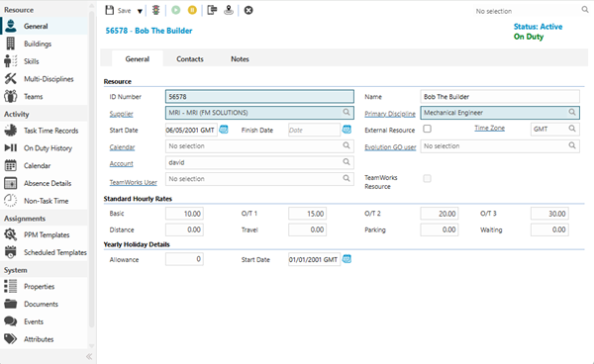Open On Duty History
This screenshot has width=594, height=364.
click(44, 148)
